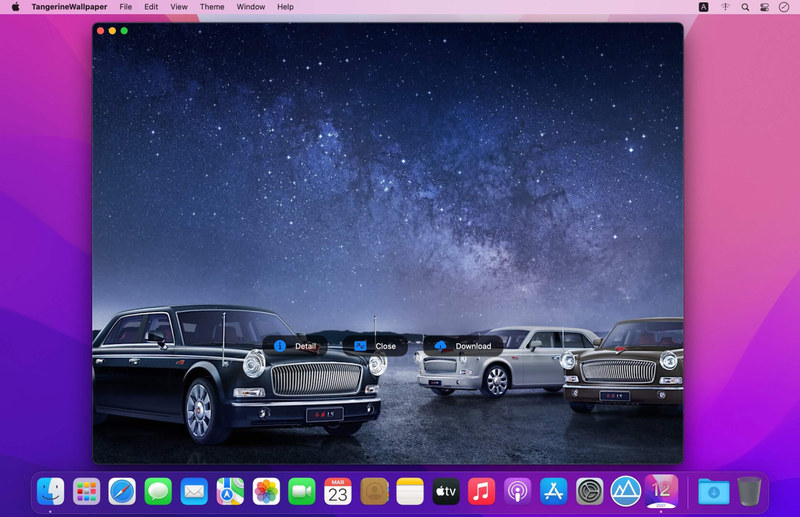Launch Safari from the Dock
This screenshot has width=800, height=517.
pos(122,491)
